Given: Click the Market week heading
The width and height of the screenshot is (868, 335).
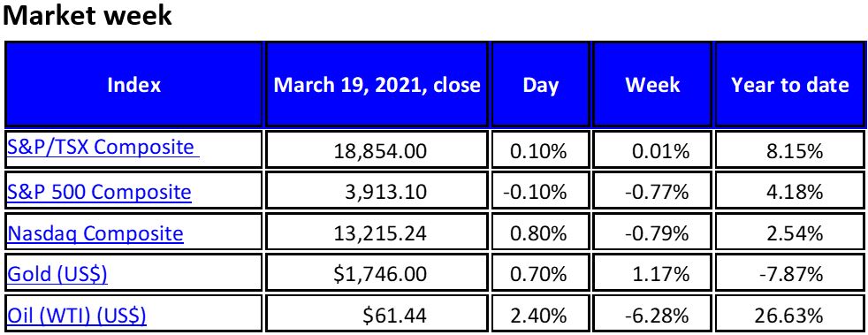Looking at the screenshot, I should (88, 16).
